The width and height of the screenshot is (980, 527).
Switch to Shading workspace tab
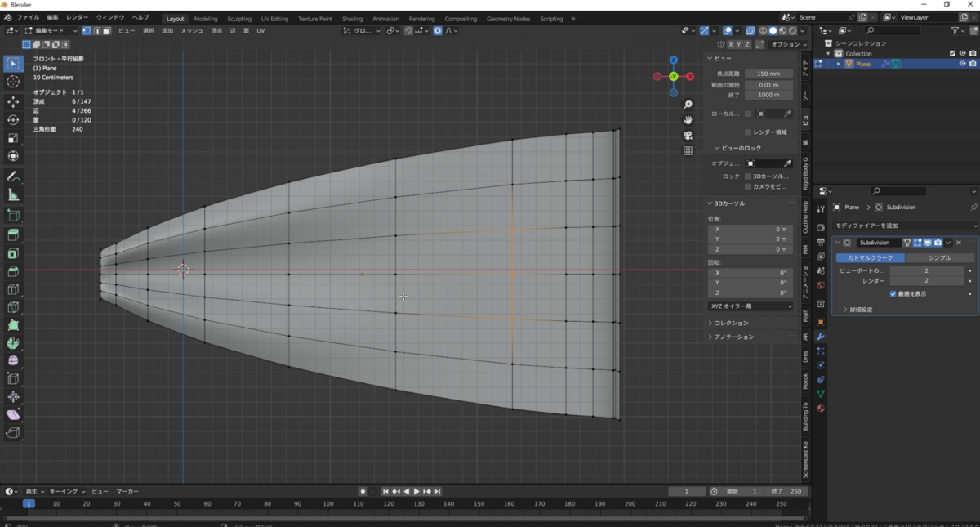click(352, 19)
